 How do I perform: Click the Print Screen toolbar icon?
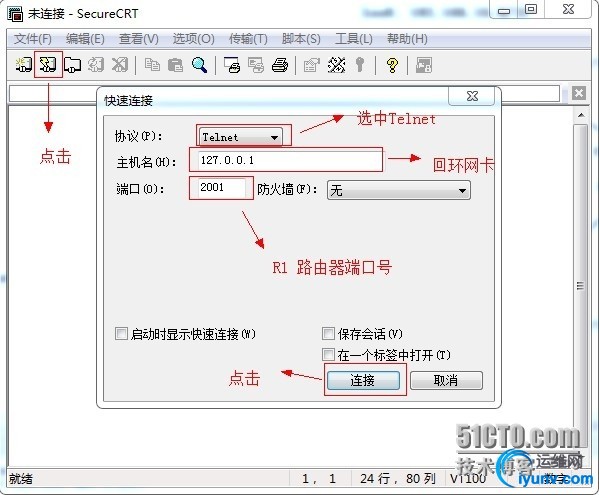pos(232,65)
